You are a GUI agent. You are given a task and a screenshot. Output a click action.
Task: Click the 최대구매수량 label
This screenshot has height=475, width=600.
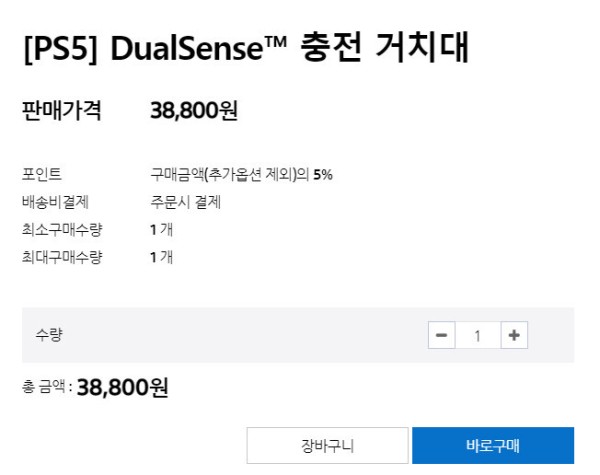point(62,257)
